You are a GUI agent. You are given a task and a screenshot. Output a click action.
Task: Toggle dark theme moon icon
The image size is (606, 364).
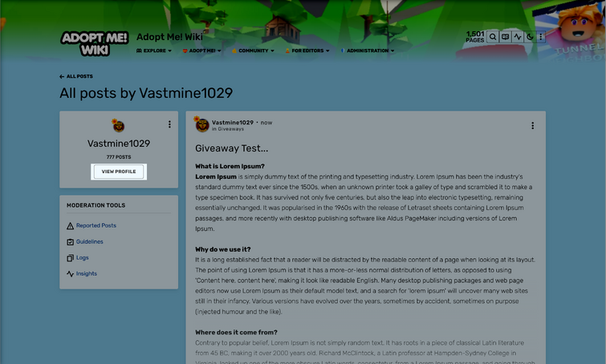[530, 37]
